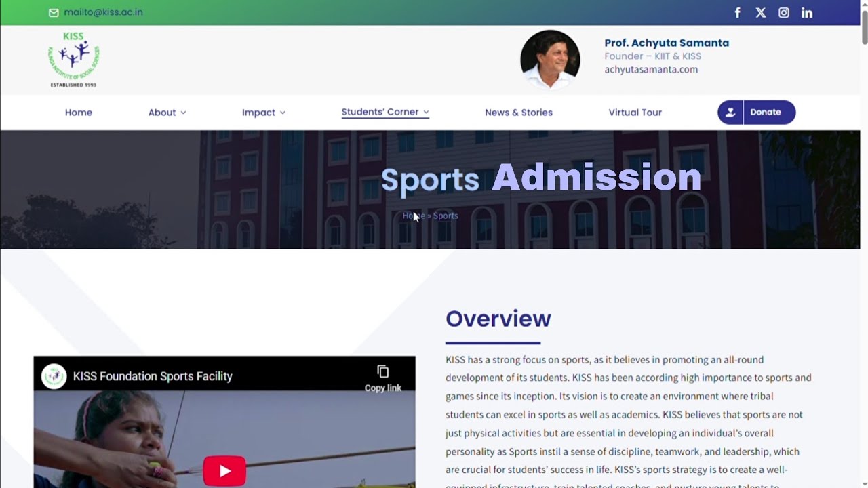Screen dimensions: 868x488
Task: Expand the About dropdown chevron
Action: [x=183, y=113]
